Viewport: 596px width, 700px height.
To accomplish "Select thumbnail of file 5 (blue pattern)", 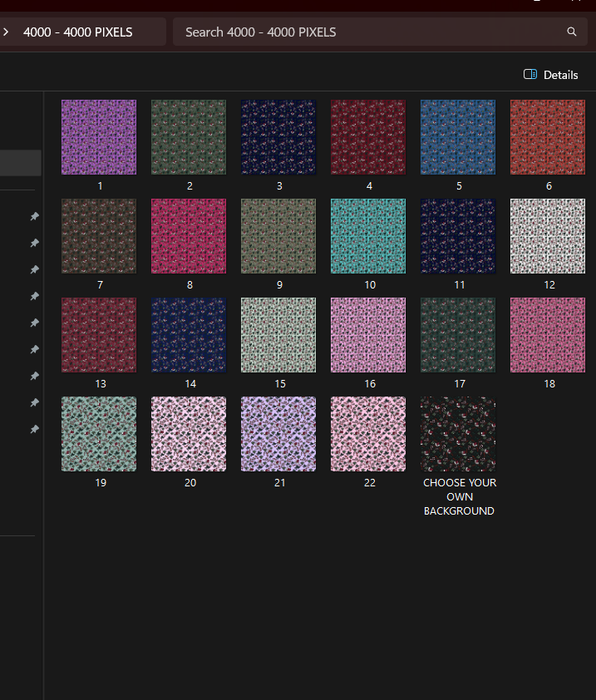I will (458, 137).
